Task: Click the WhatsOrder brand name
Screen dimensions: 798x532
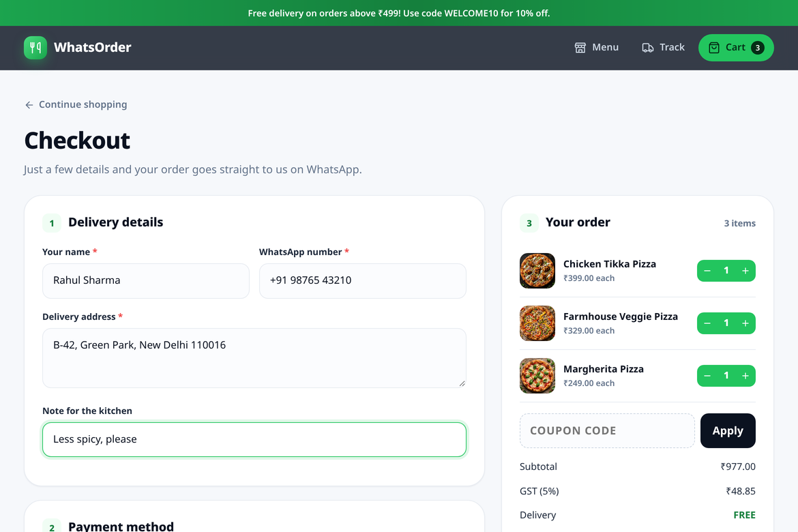Action: click(x=93, y=47)
